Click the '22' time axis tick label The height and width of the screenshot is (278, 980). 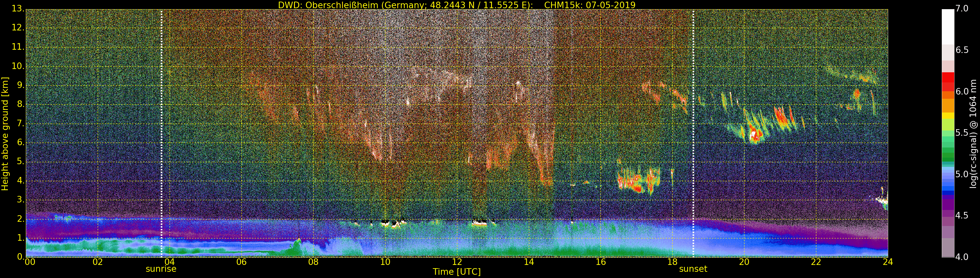pyautogui.click(x=816, y=262)
